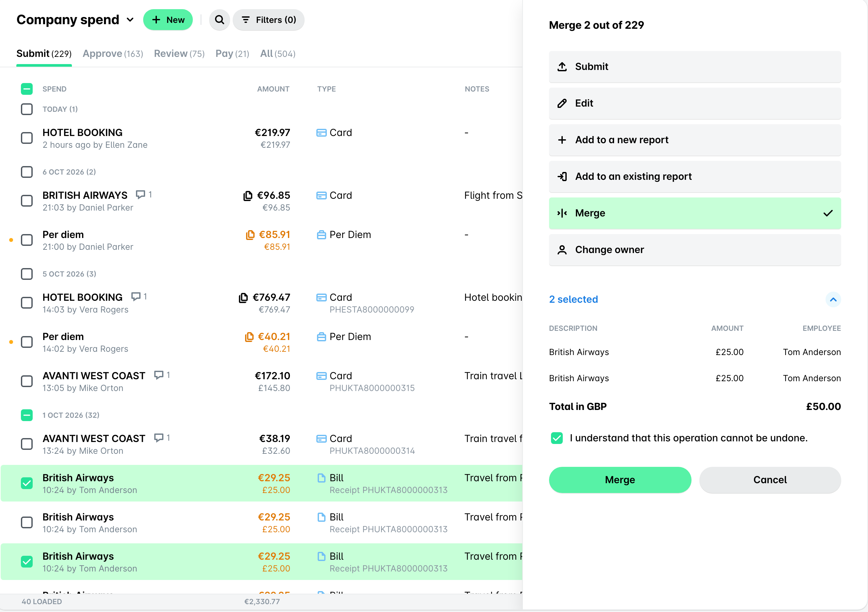Click the duplicate icon beside €769.47
Screen dimensions: 868x612
coord(243,298)
